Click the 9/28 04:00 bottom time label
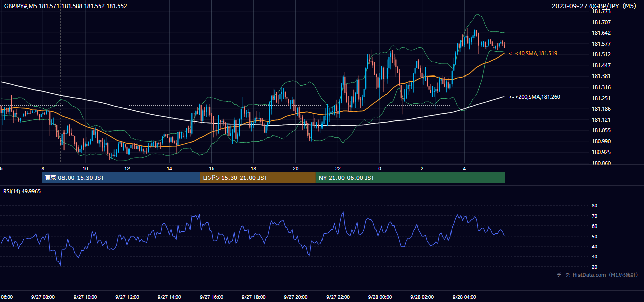The height and width of the screenshot is (302, 644). click(464, 297)
